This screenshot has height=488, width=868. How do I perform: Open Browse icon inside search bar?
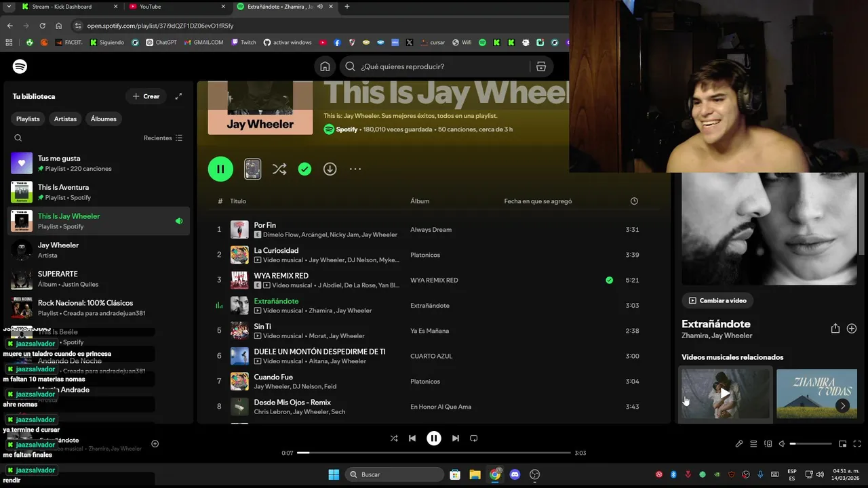coord(540,66)
